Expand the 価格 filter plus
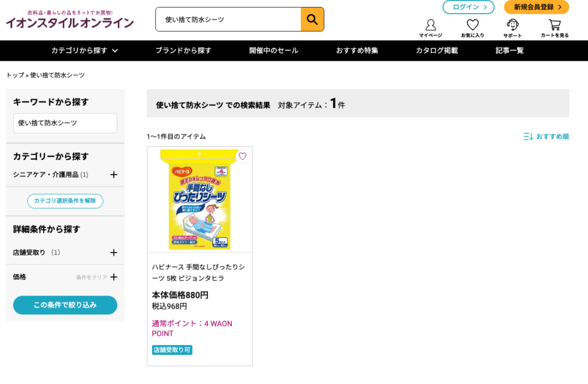 click(114, 277)
